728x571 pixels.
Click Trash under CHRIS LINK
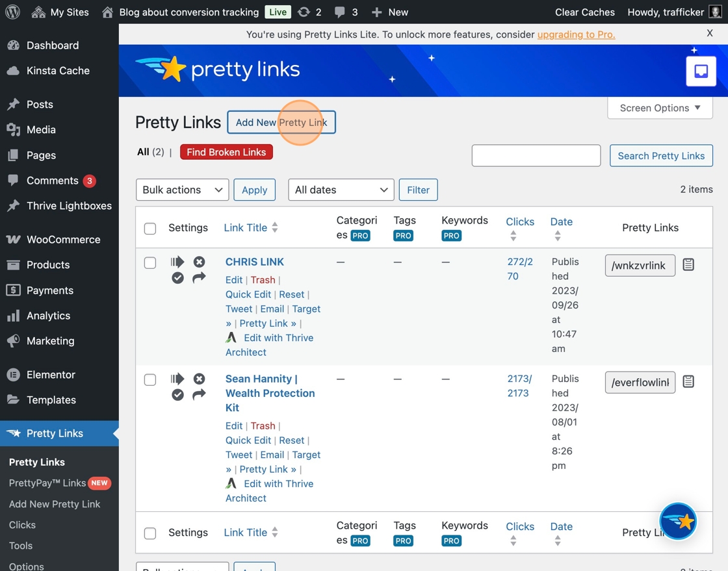pyautogui.click(x=263, y=280)
